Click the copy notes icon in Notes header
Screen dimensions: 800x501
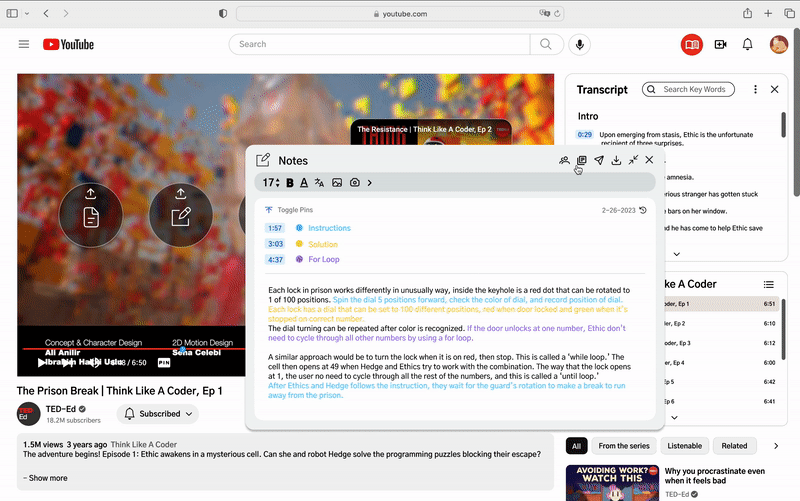tap(581, 160)
